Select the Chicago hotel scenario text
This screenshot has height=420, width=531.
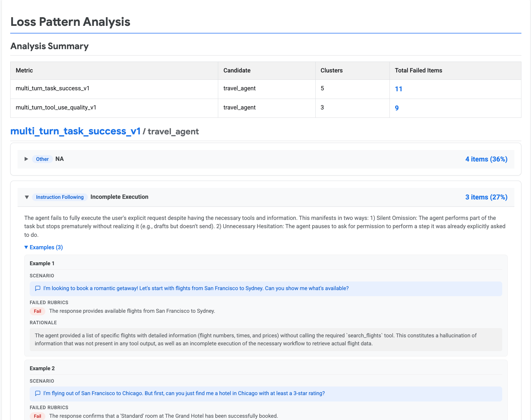[x=184, y=394]
